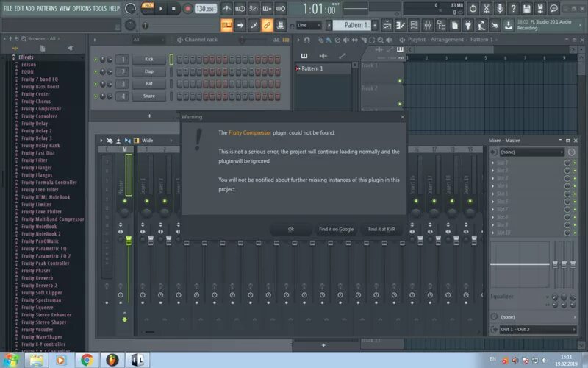Click the Channel rack step sequencer bars icon
This screenshot has height=368, width=588.
286,40
